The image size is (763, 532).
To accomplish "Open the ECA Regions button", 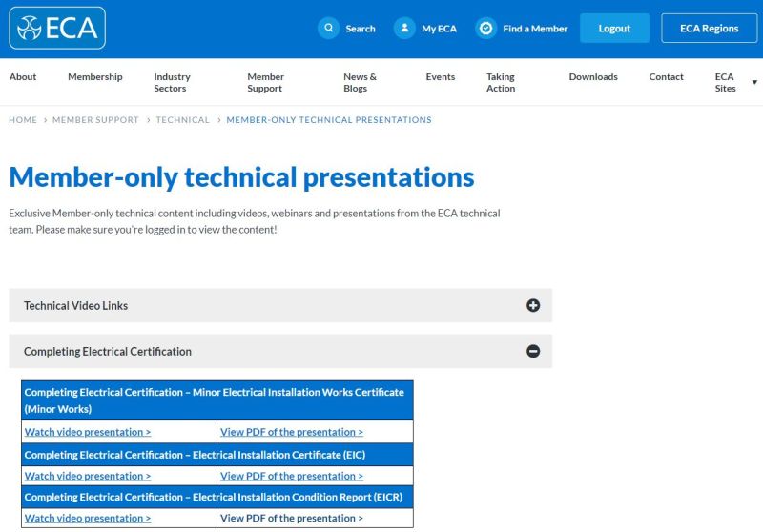I will [709, 29].
